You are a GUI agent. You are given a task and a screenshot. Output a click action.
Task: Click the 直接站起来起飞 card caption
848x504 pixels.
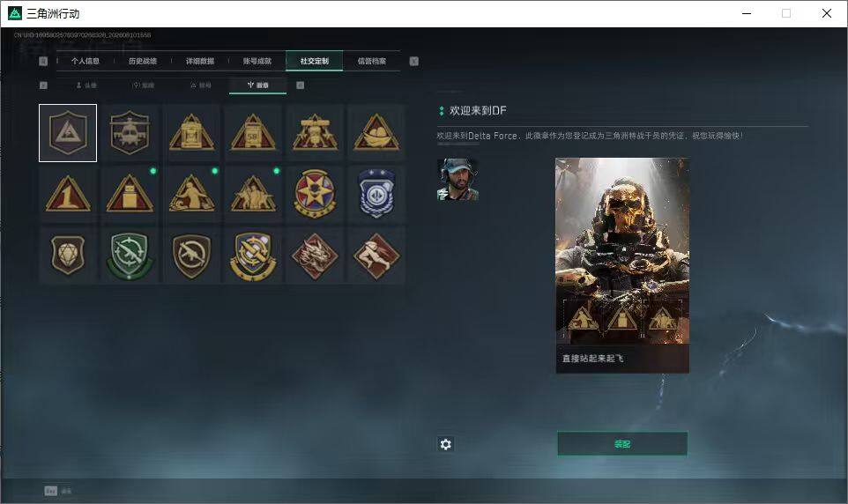[x=592, y=359]
